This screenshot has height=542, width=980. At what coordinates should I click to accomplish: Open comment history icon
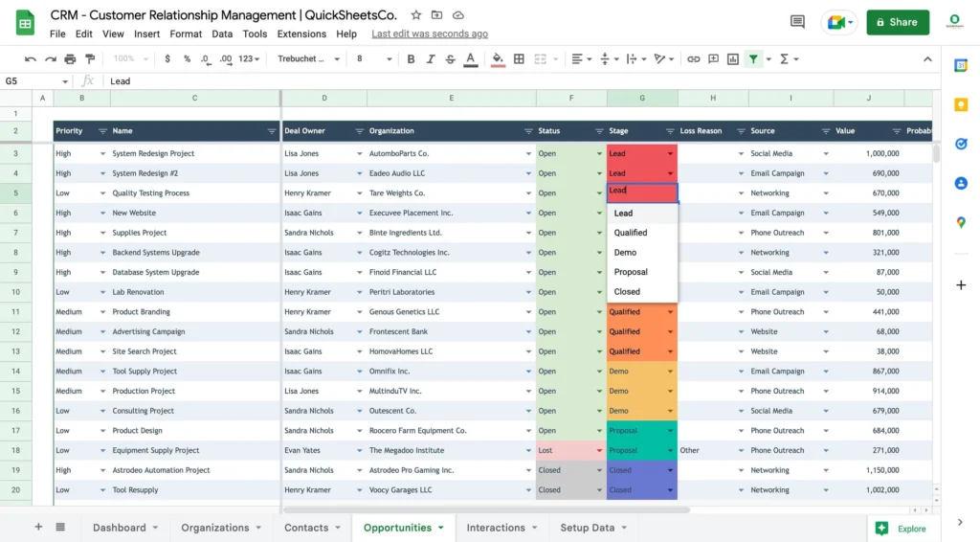(x=797, y=22)
